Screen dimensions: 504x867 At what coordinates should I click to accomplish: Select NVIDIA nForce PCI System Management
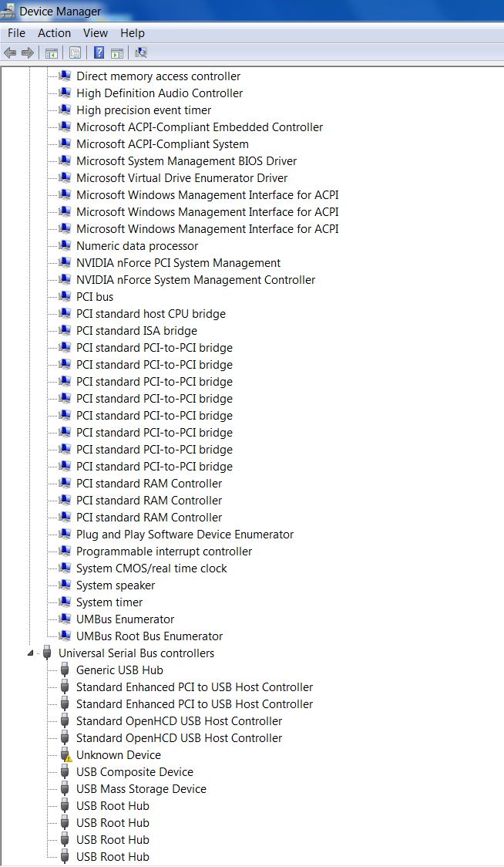coord(178,263)
